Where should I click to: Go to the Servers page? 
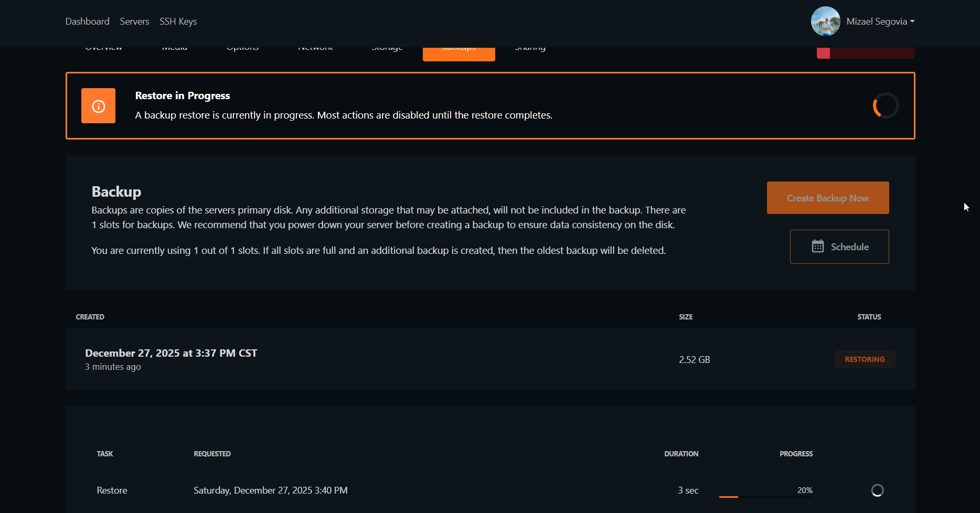pyautogui.click(x=134, y=22)
